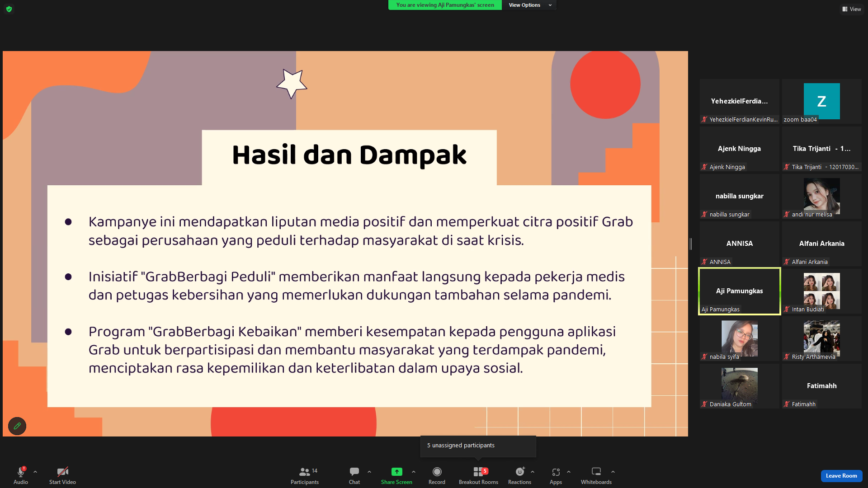The height and width of the screenshot is (488, 868).
Task: Click the muted mic icon for Intan Budiati
Action: pyautogui.click(x=787, y=309)
